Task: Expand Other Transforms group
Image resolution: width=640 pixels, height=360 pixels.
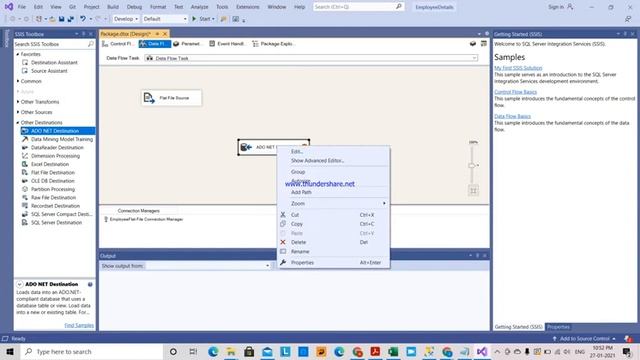Action: [x=18, y=102]
